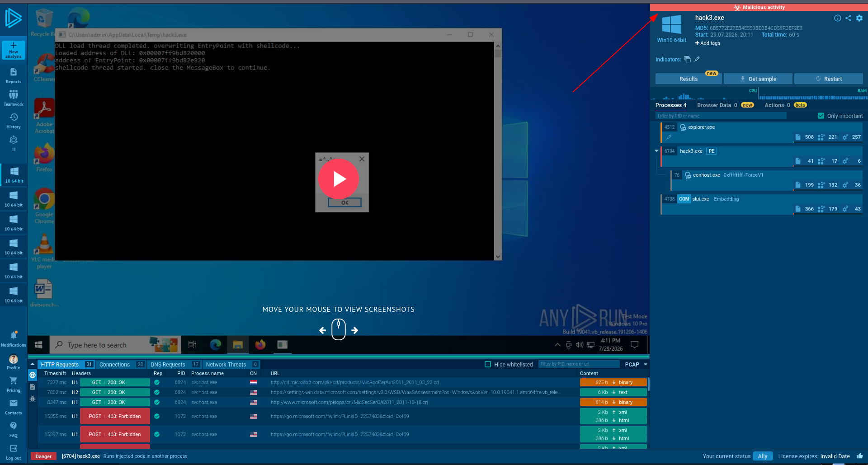This screenshot has width=868, height=465.
Task: Select the explorer.exe process row
Action: [761, 132]
